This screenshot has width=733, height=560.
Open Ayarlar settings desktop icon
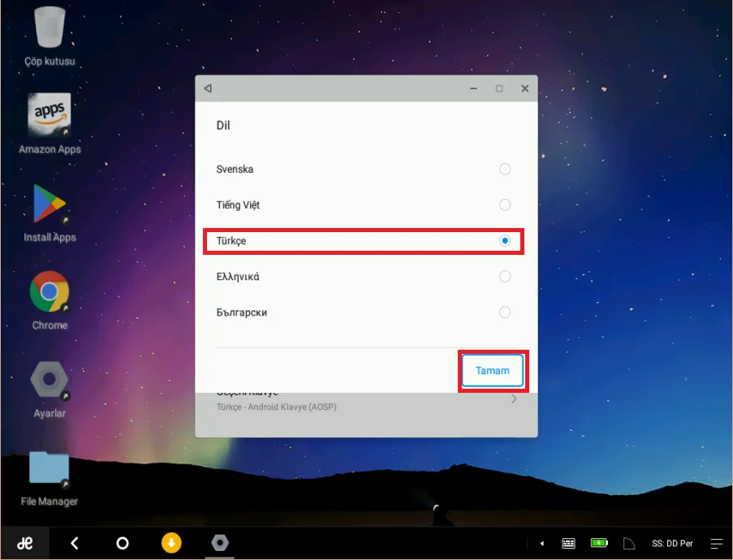tap(50, 380)
